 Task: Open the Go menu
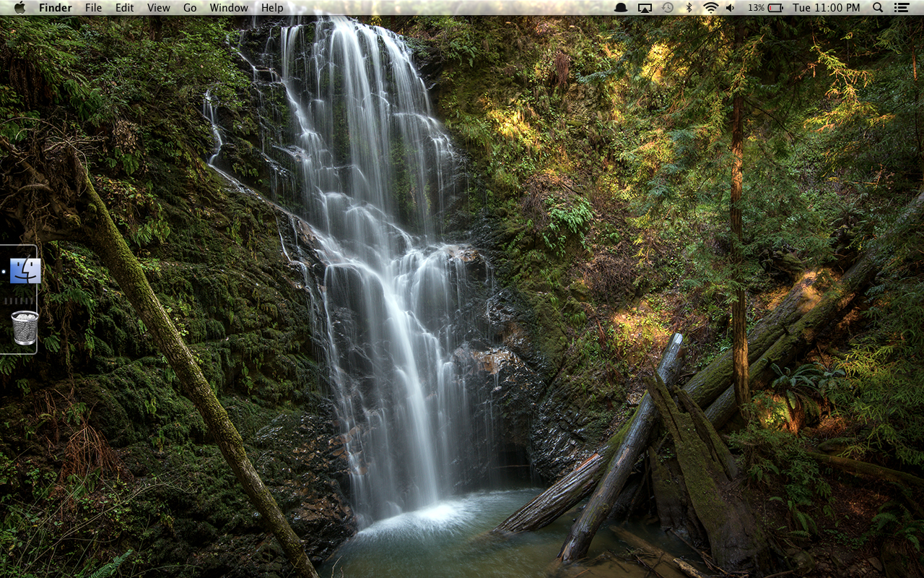190,8
